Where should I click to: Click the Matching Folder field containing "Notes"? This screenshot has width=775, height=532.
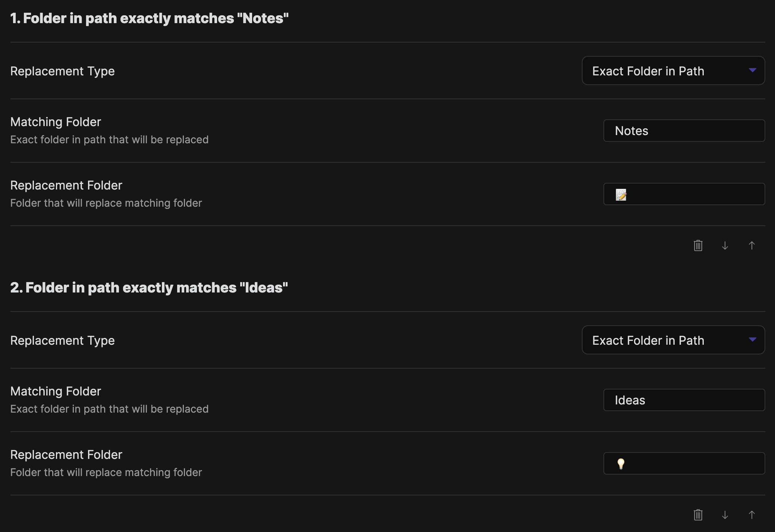[684, 131]
